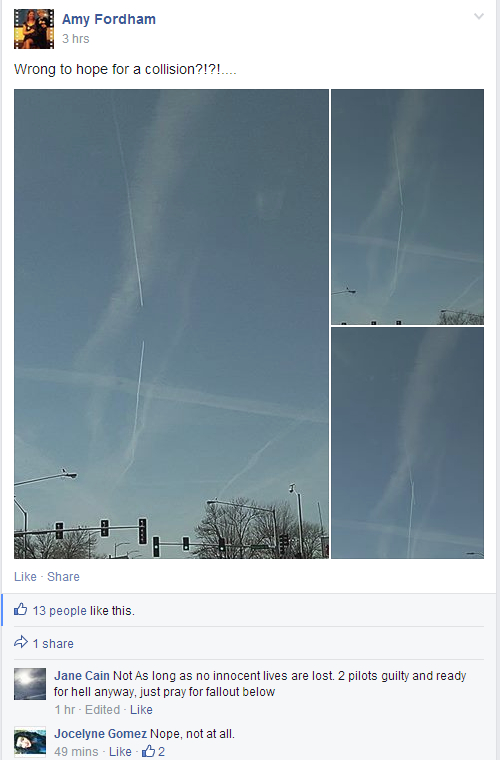Click Jocelyne Gomez's avatar thumbnail

pos(30,742)
